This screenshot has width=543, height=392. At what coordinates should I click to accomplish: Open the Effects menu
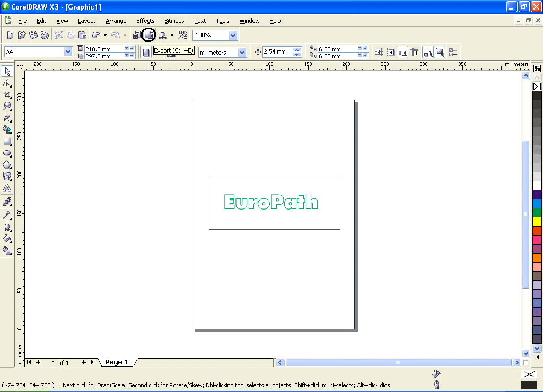point(145,21)
